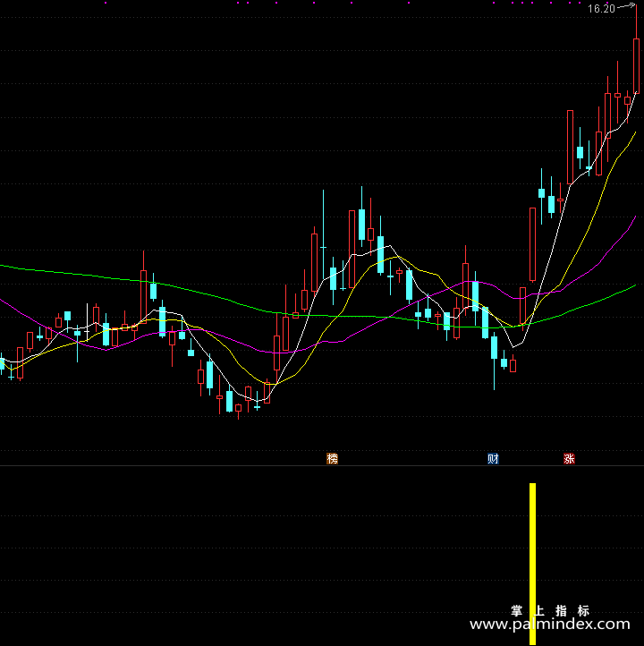Select the latest red candlestick at chart's right edge
This screenshot has height=646, width=644.
[x=637, y=66]
